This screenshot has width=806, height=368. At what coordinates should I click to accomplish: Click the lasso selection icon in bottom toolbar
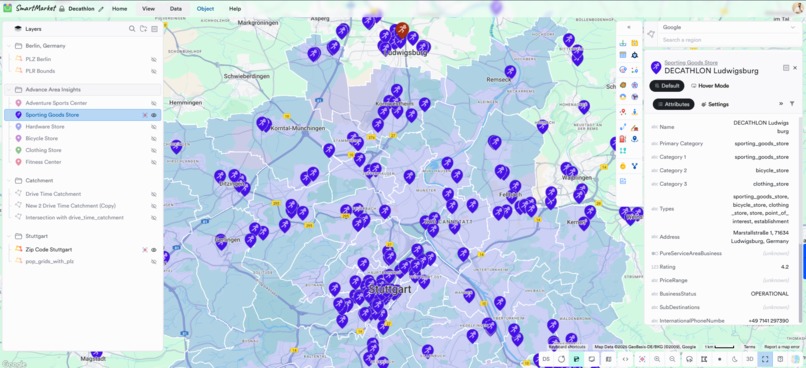click(x=689, y=359)
